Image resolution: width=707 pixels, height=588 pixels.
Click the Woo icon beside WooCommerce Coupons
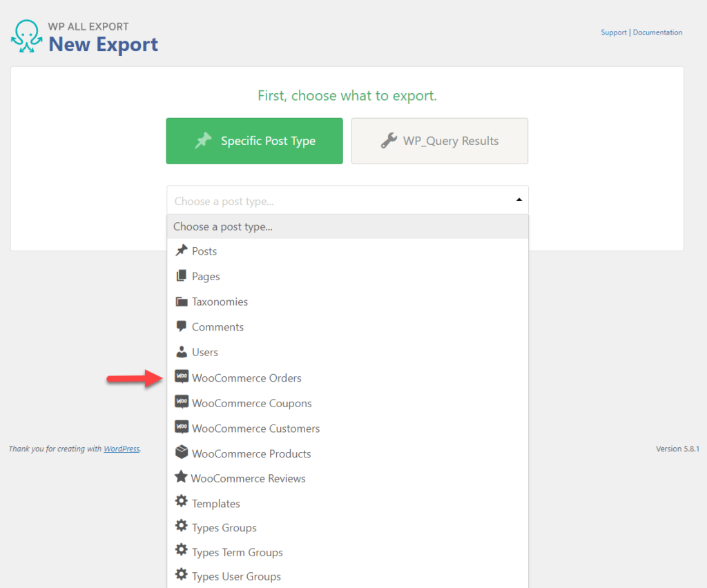point(182,402)
